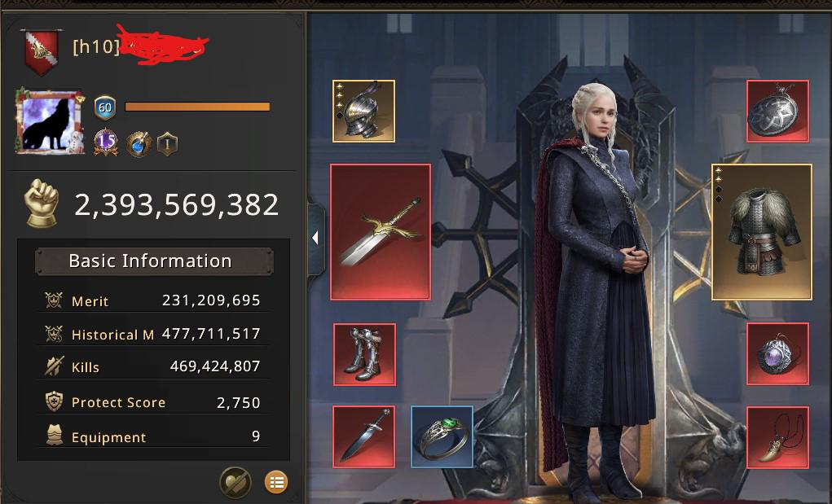This screenshot has height=504, width=832.
Task: Open the sword weapon slot
Action: point(381,232)
